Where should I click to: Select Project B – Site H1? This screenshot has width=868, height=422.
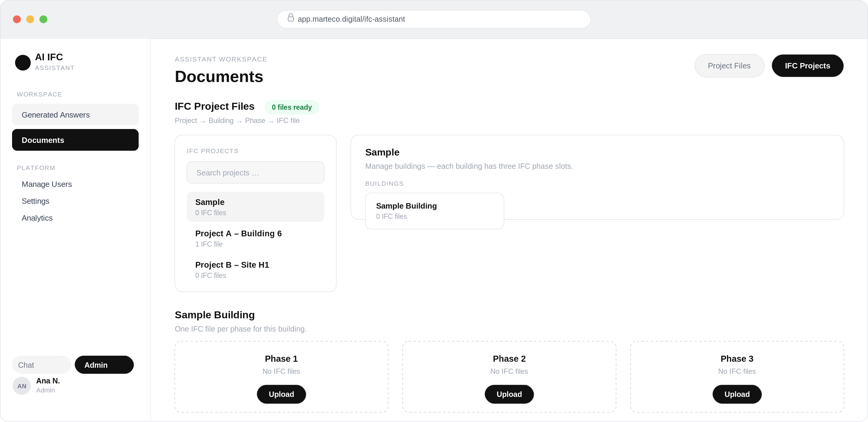(x=255, y=270)
